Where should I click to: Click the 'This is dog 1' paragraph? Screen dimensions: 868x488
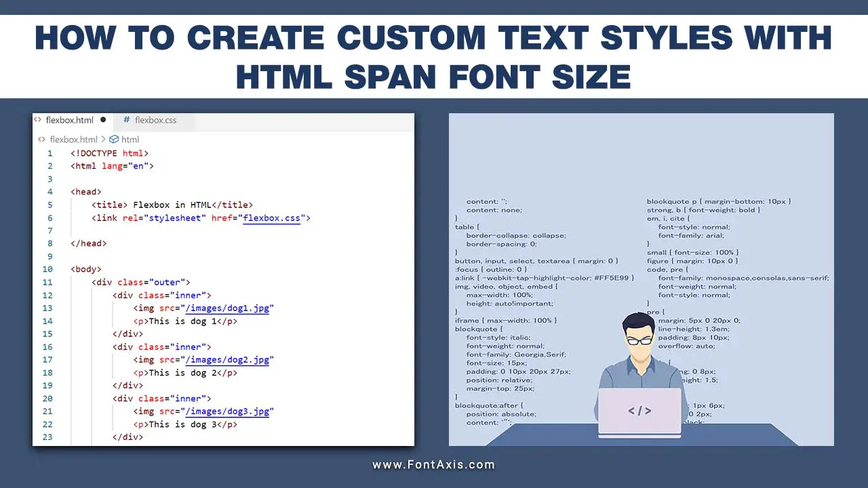(x=186, y=321)
